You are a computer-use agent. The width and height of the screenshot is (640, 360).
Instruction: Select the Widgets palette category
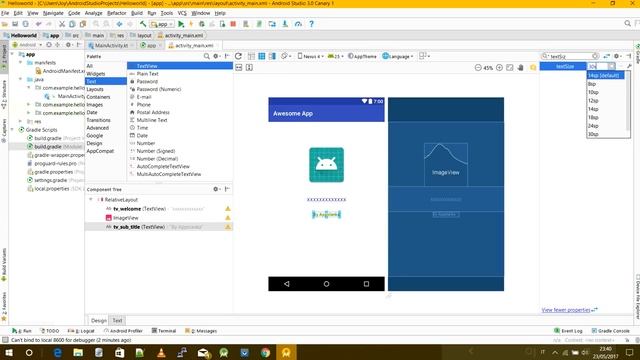tap(96, 73)
